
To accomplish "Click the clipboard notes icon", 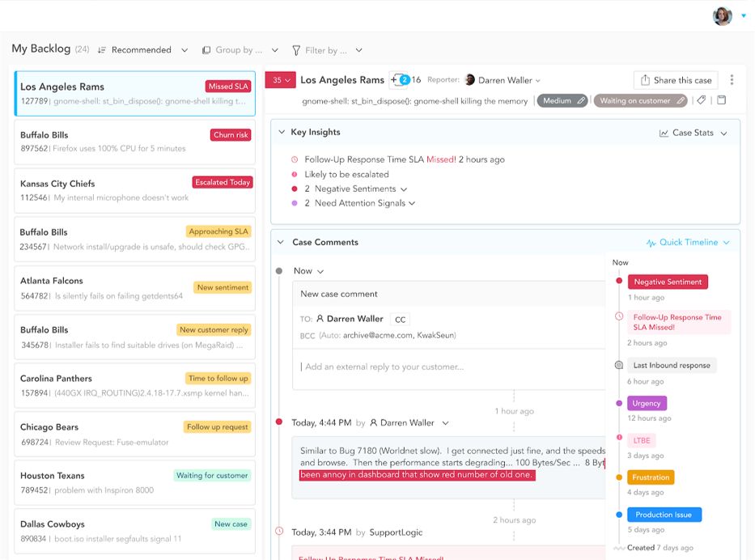I will coord(721,100).
